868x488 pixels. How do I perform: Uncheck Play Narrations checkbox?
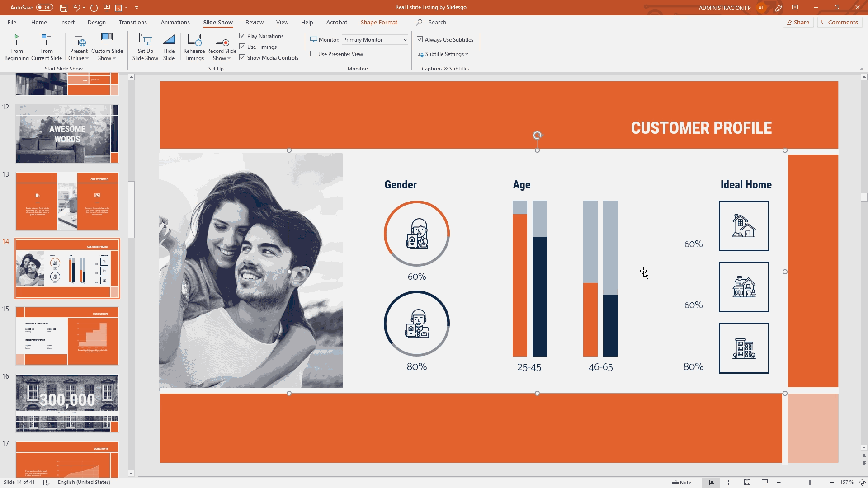pyautogui.click(x=242, y=36)
